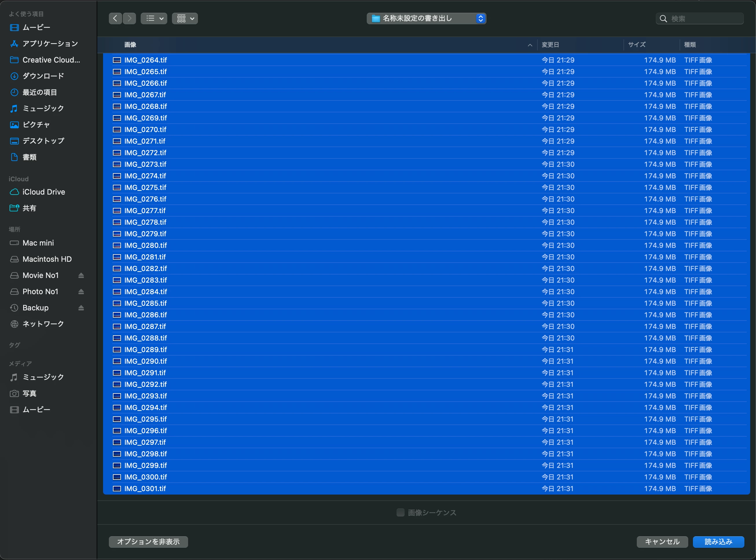Click the back navigation arrow
The height and width of the screenshot is (560, 756).
click(x=115, y=18)
